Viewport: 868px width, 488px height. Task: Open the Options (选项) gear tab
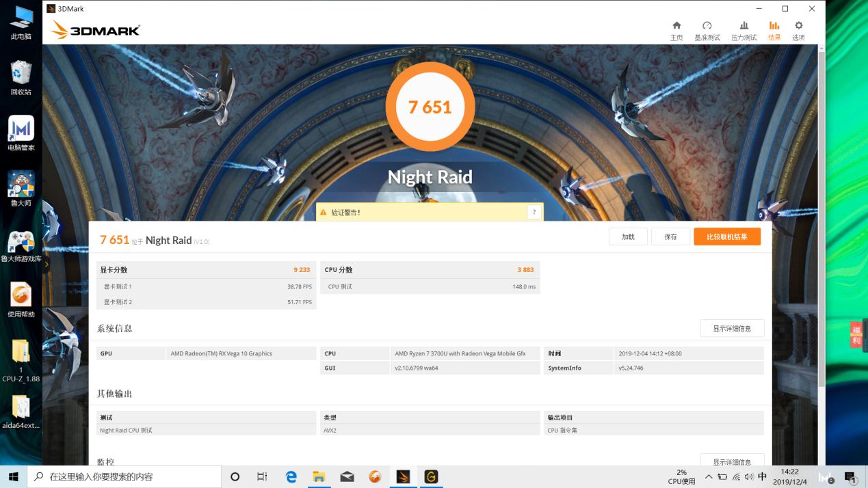coord(798,31)
